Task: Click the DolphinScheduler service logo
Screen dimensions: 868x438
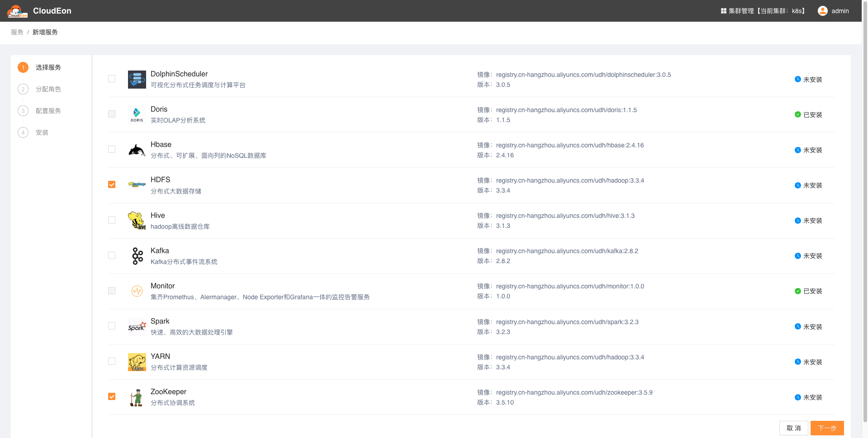Action: (x=137, y=80)
